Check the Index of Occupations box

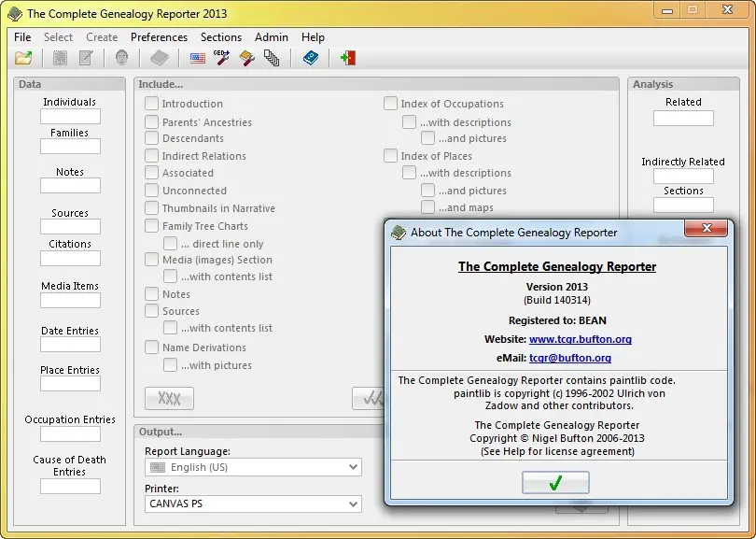390,104
